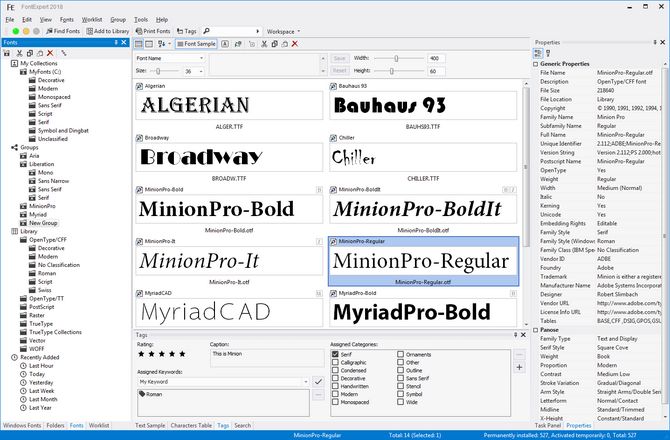This screenshot has width=670, height=440.
Task: Click Properties panel alphabetical sort icon
Action: click(x=548, y=53)
